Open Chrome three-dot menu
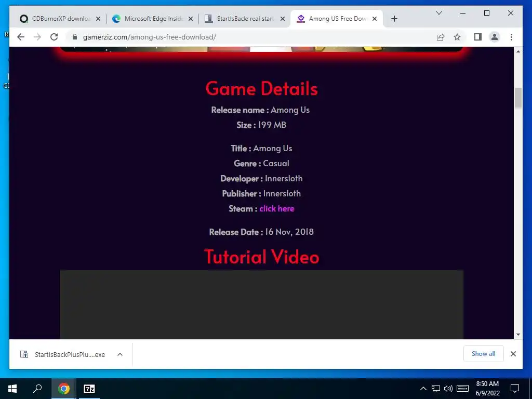The width and height of the screenshot is (532, 399). point(511,37)
